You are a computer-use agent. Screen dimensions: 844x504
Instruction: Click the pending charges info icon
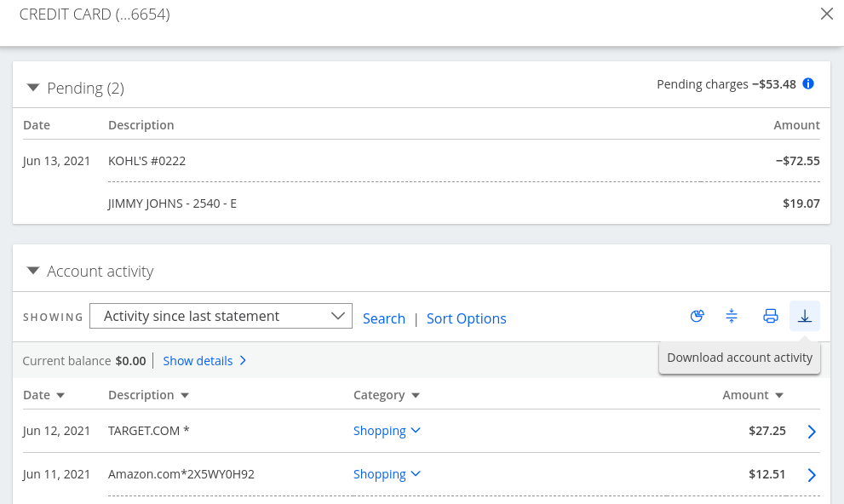click(x=808, y=83)
